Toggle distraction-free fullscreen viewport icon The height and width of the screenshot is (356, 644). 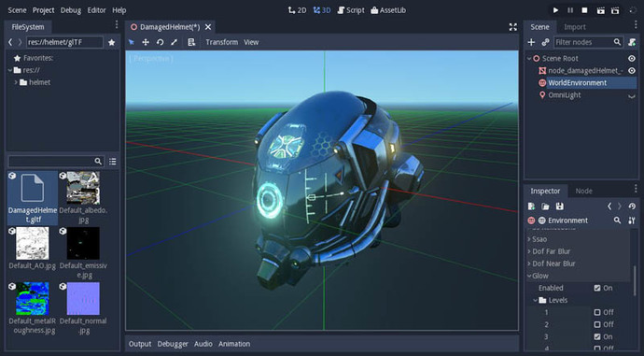coord(513,27)
